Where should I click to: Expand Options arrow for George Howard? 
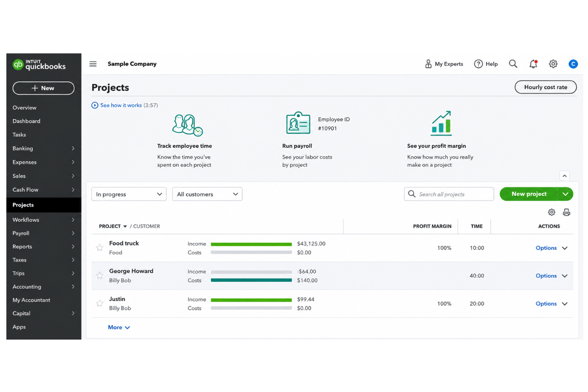(565, 276)
